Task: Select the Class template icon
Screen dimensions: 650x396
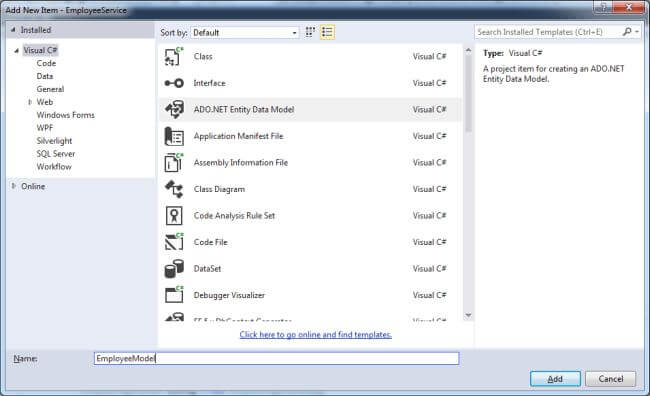Action: pos(174,56)
